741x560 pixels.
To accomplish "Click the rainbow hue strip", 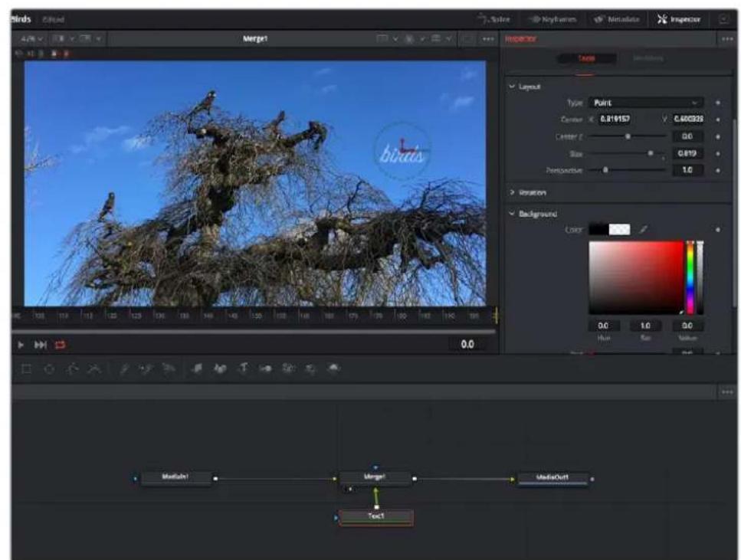I will pos(690,277).
